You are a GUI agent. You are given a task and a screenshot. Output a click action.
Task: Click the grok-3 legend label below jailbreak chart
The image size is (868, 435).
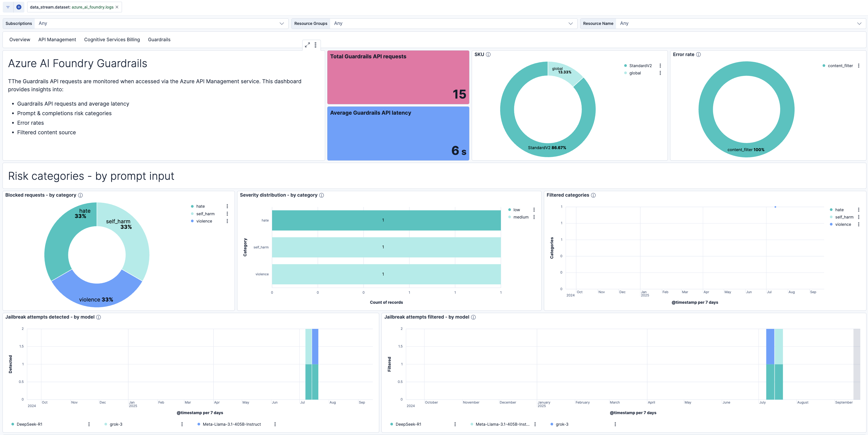click(x=116, y=424)
